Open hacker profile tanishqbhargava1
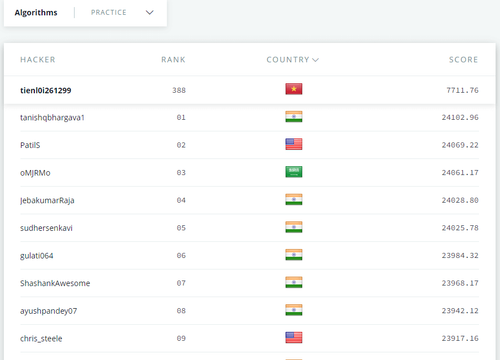 [x=52, y=118]
